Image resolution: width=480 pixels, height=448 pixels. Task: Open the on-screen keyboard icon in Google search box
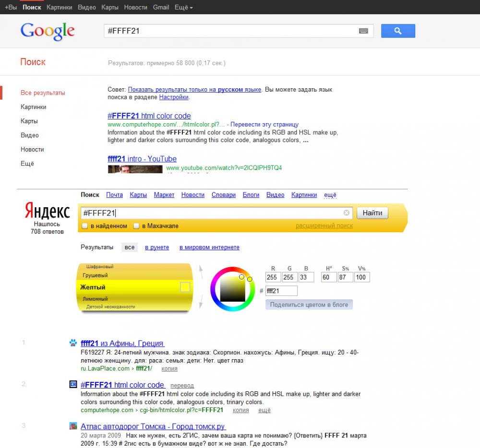363,31
